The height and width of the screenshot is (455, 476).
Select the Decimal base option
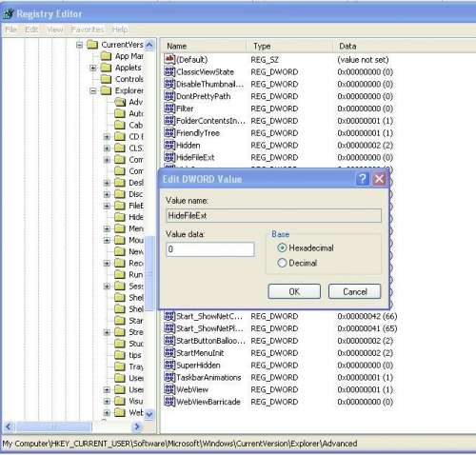(x=297, y=263)
